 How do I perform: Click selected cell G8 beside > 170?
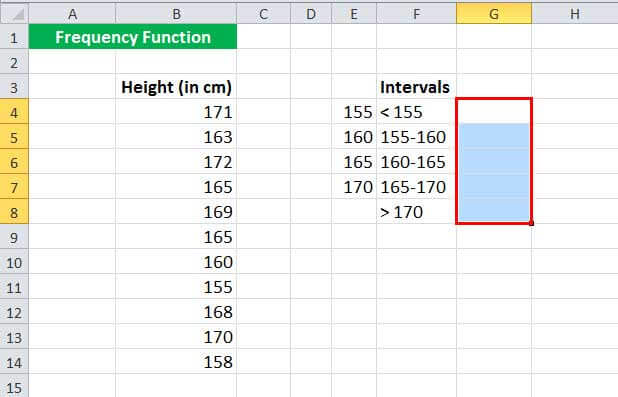coord(494,212)
